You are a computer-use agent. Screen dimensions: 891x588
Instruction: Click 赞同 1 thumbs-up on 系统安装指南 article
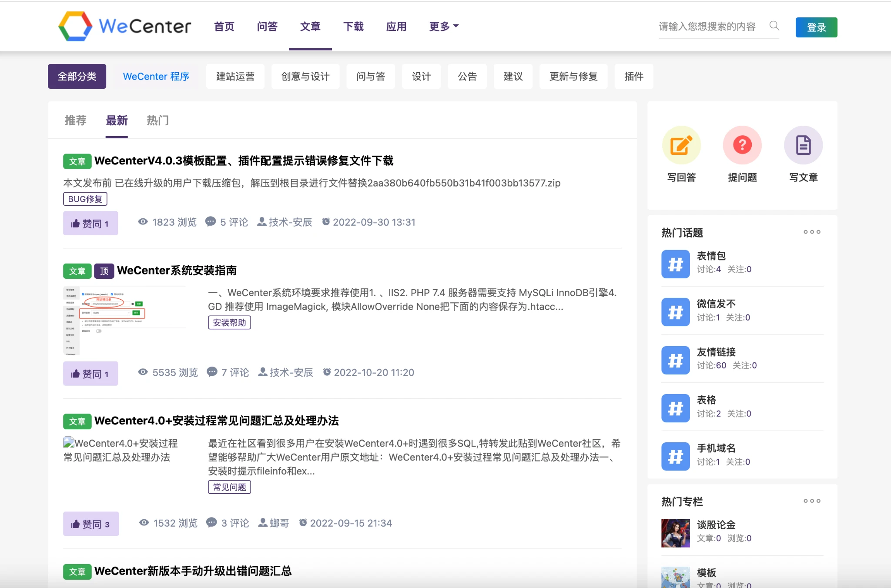pyautogui.click(x=90, y=374)
